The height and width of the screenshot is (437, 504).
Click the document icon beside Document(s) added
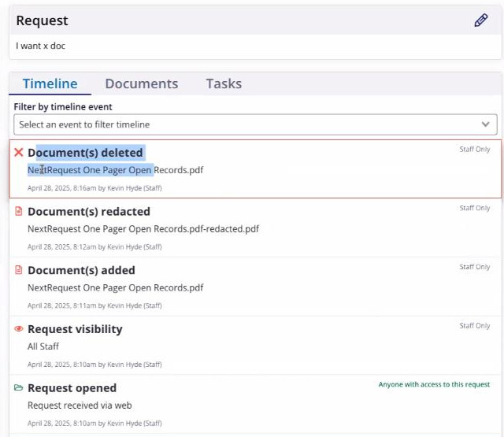click(x=19, y=270)
